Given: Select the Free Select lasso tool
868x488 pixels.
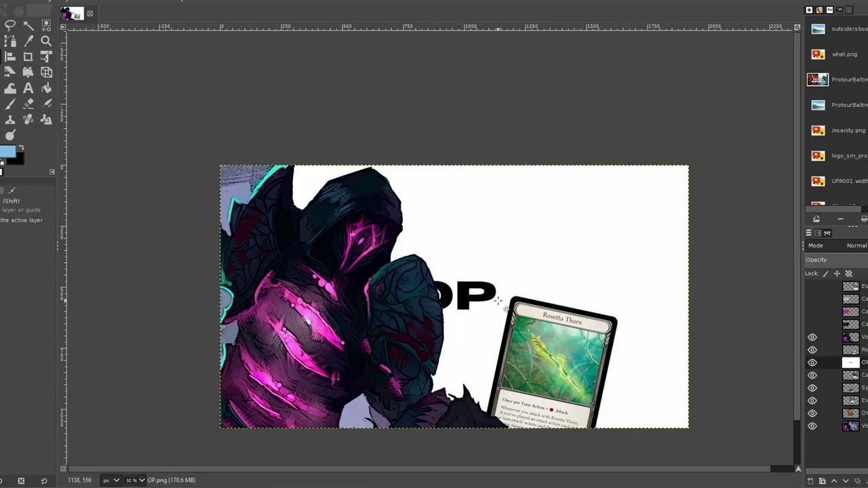Looking at the screenshot, I should pos(10,26).
